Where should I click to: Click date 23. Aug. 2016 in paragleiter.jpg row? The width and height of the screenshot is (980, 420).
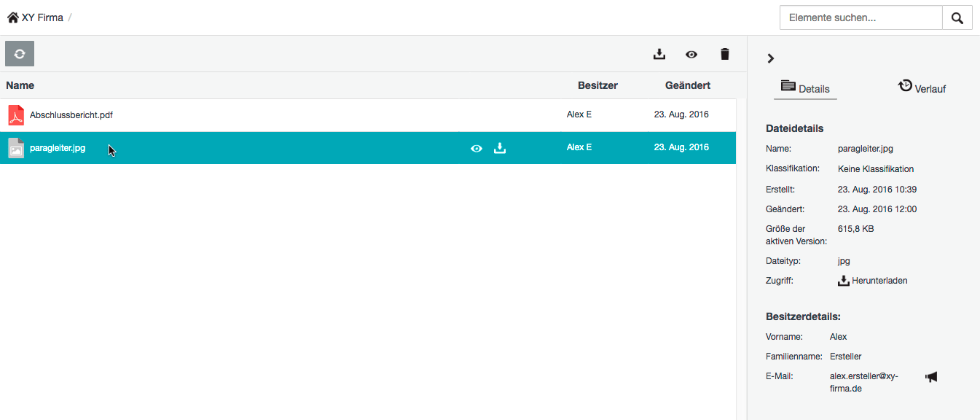click(681, 147)
